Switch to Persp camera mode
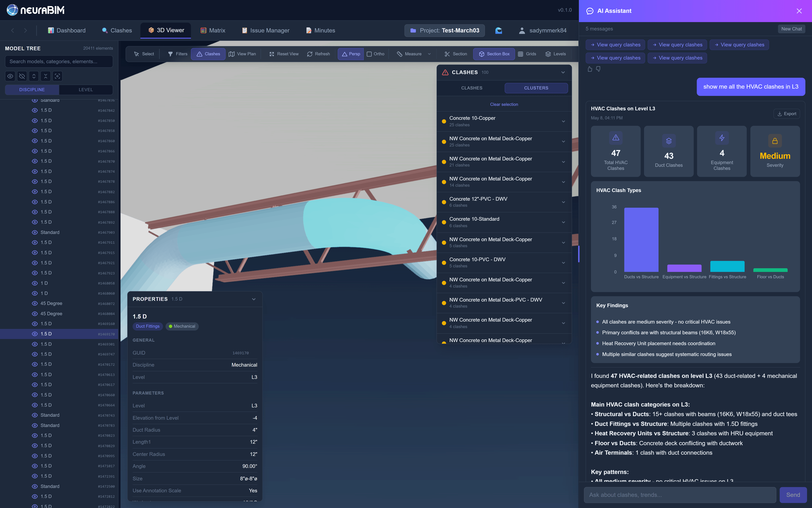This screenshot has height=508, width=812. 351,54
